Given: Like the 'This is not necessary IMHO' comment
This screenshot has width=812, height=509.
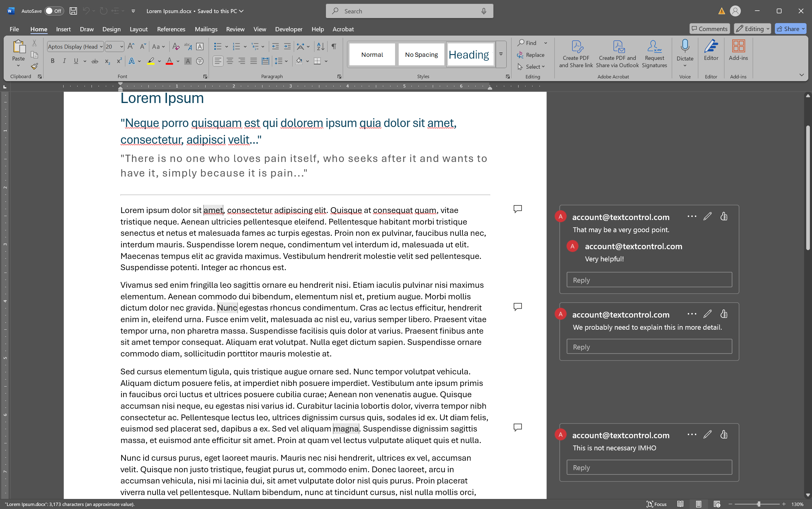Looking at the screenshot, I should click(x=724, y=434).
